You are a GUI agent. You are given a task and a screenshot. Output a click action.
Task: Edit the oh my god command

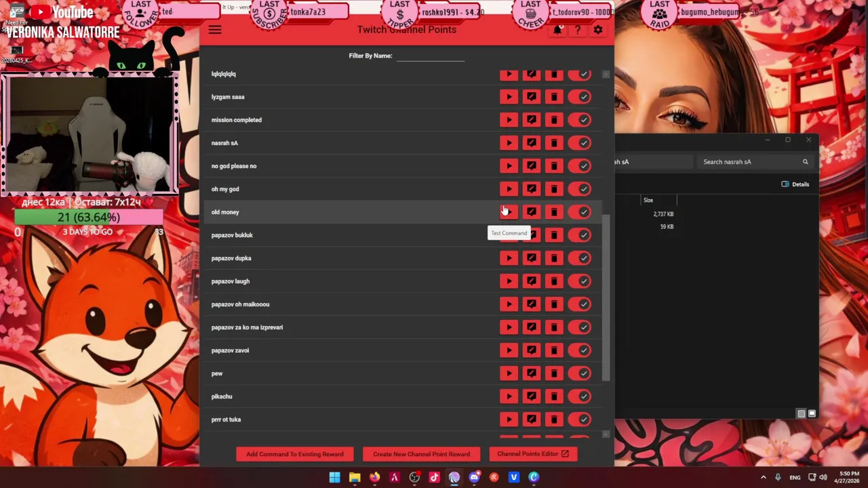click(532, 189)
